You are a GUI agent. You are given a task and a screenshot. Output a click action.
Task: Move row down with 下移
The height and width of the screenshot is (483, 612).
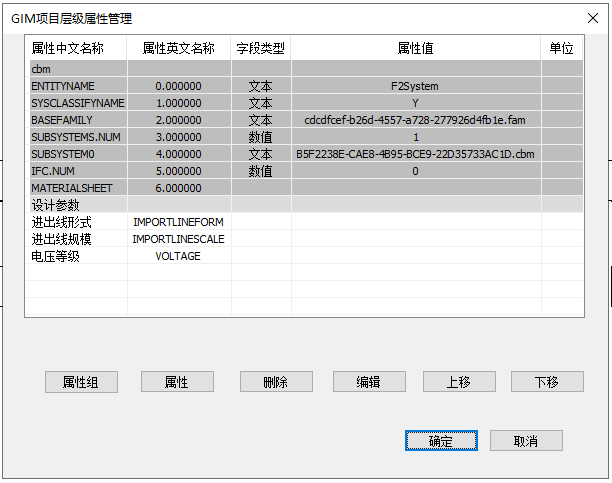tap(547, 381)
